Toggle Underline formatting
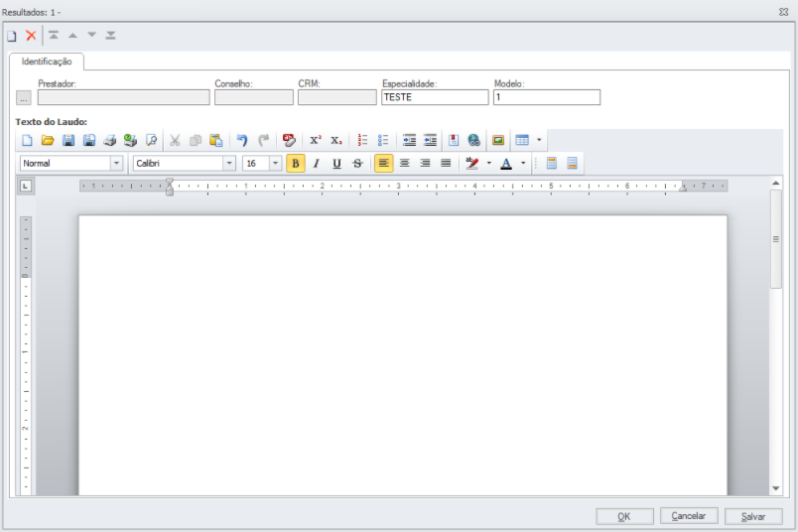 pos(336,164)
